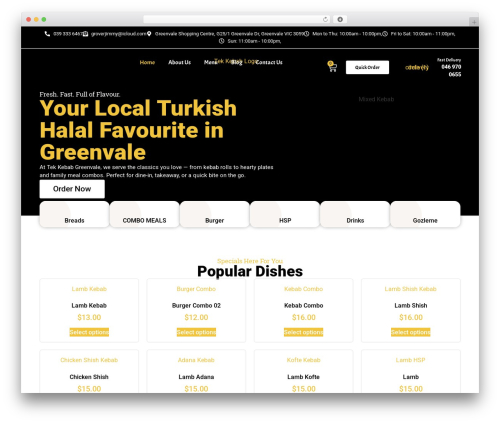Viewport: 500px width, 423px height.
Task: Click Select options under Burger Combo 02
Action: (x=196, y=332)
